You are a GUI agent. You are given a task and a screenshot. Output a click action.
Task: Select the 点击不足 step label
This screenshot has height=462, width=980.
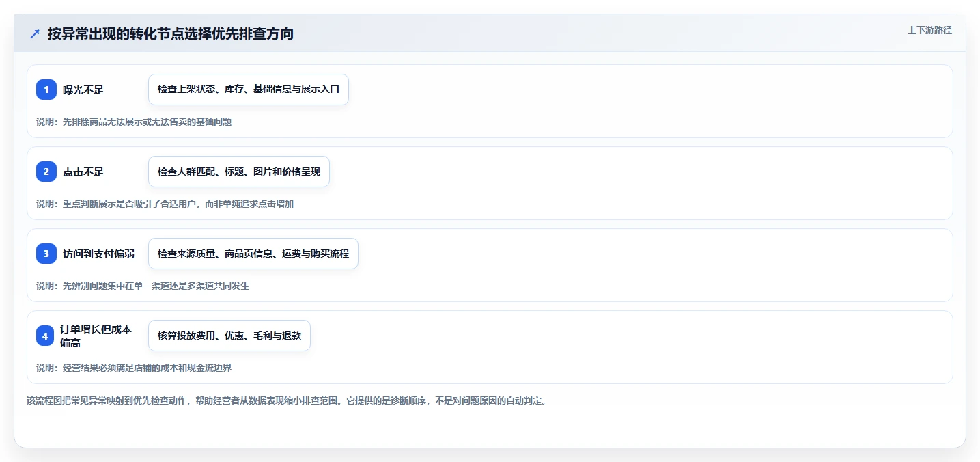click(83, 172)
